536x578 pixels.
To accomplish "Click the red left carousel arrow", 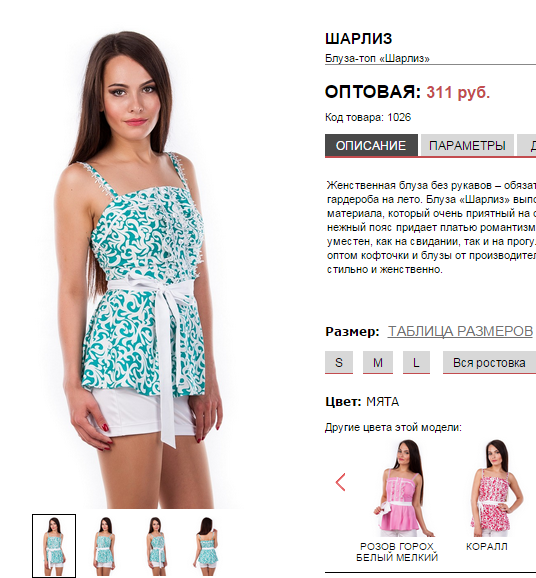I will click(341, 482).
